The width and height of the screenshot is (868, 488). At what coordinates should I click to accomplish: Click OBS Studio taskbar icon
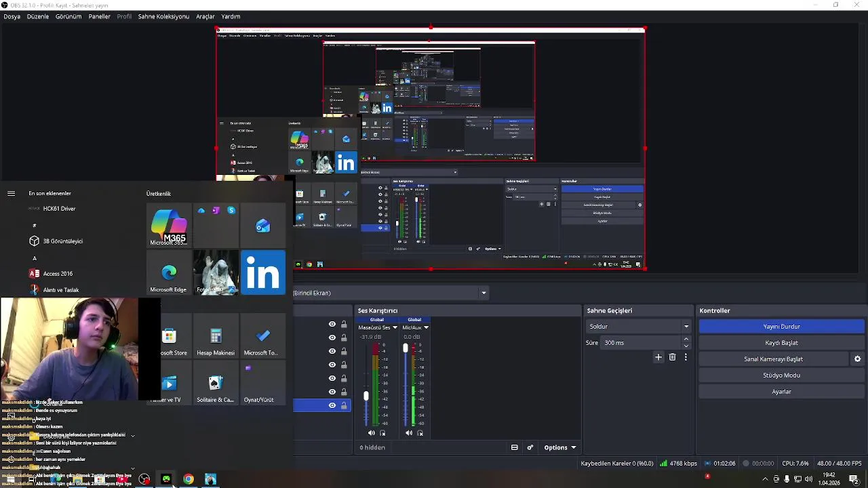(x=144, y=479)
